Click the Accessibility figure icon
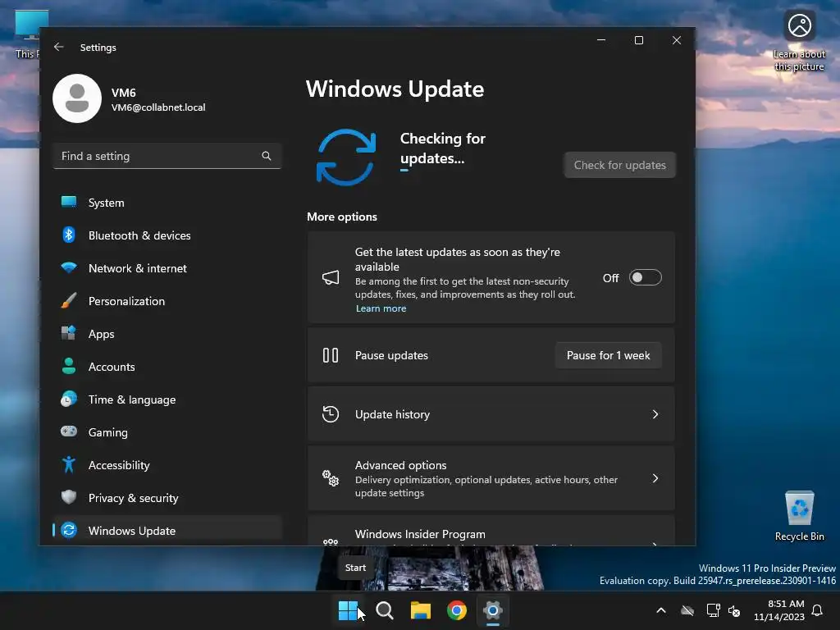Screen dimensions: 840x630 click(x=69, y=464)
